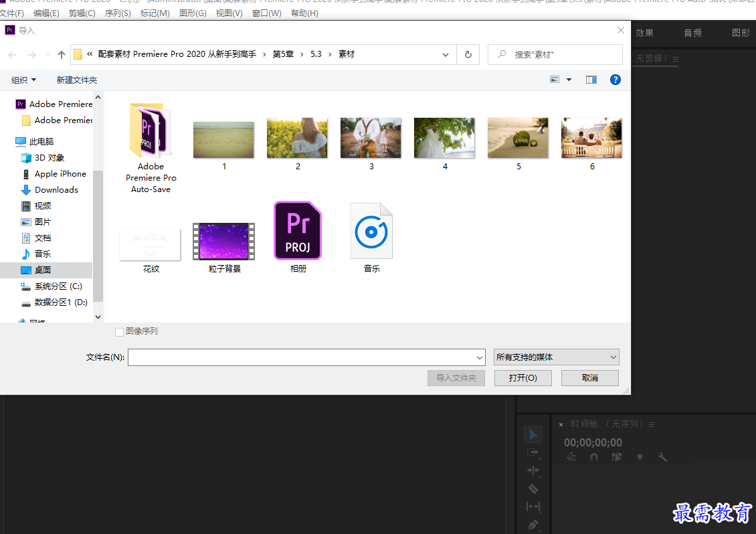Select the Adobe Premiere Pro Auto-Save folder

(x=151, y=148)
